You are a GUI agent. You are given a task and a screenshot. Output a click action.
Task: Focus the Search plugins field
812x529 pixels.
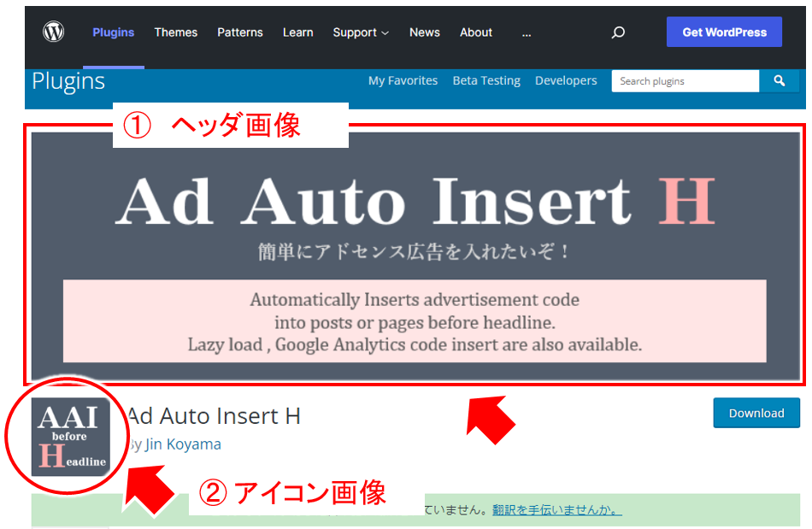685,81
